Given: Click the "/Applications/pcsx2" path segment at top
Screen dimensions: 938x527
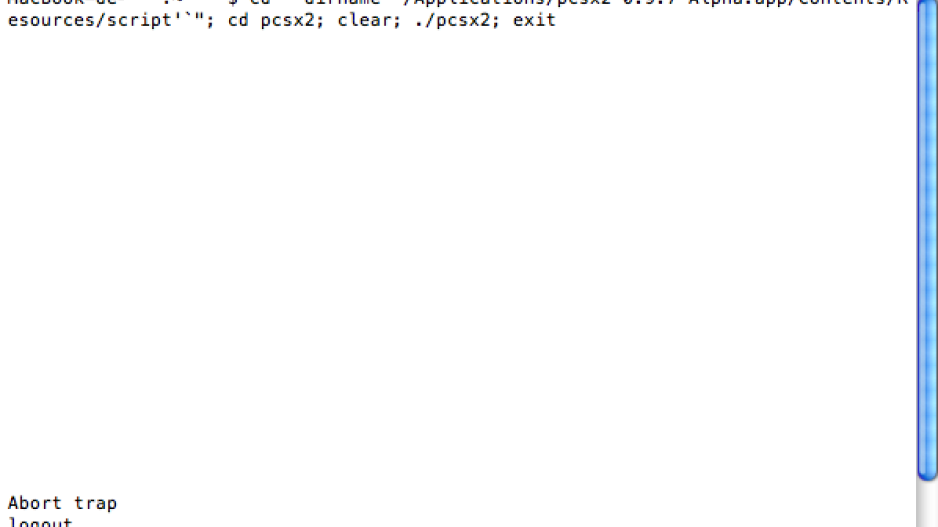Looking at the screenshot, I should 508,2.
